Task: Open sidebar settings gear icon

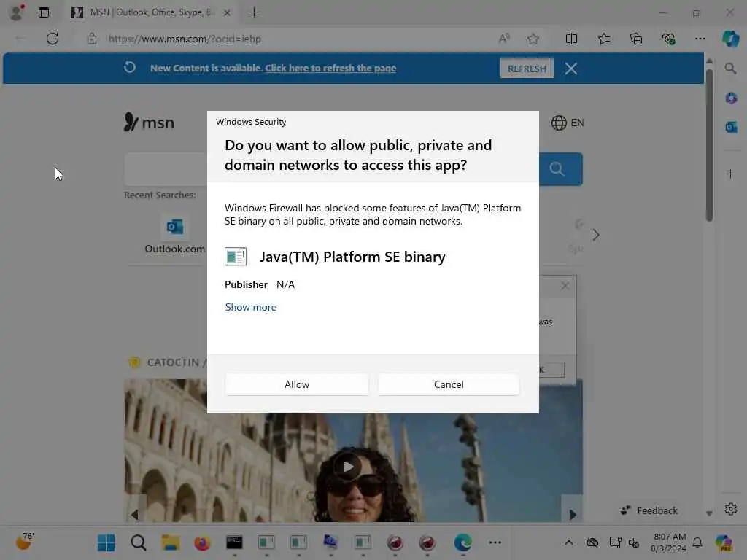Action: click(x=731, y=509)
